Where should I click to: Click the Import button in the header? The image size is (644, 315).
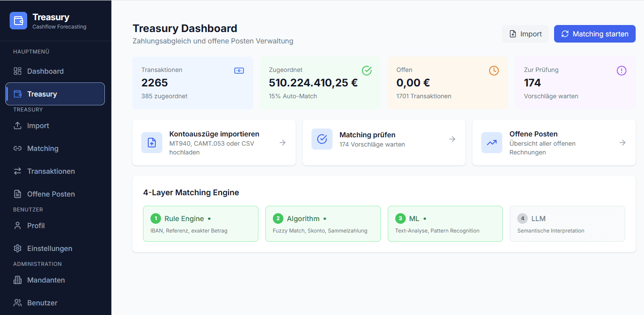(525, 34)
